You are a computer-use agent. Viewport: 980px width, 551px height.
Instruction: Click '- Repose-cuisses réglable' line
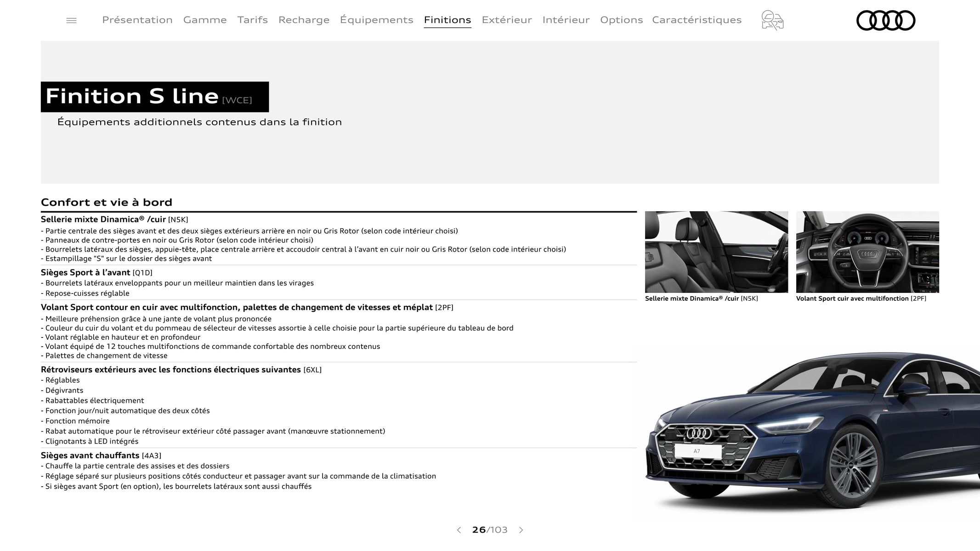pyautogui.click(x=85, y=293)
